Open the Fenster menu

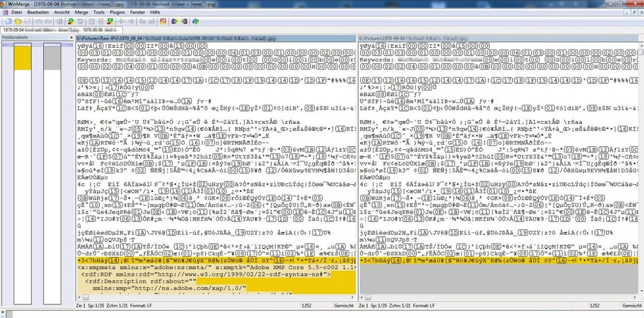[138, 12]
